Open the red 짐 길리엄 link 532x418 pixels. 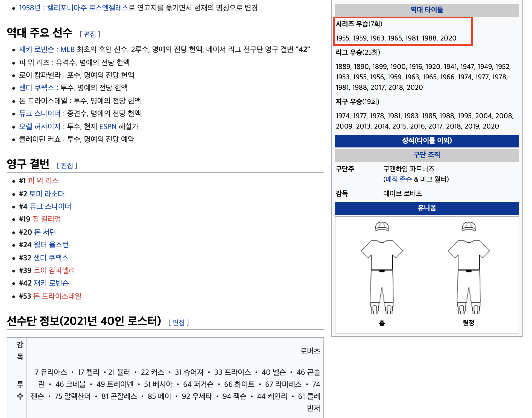[x=46, y=219]
